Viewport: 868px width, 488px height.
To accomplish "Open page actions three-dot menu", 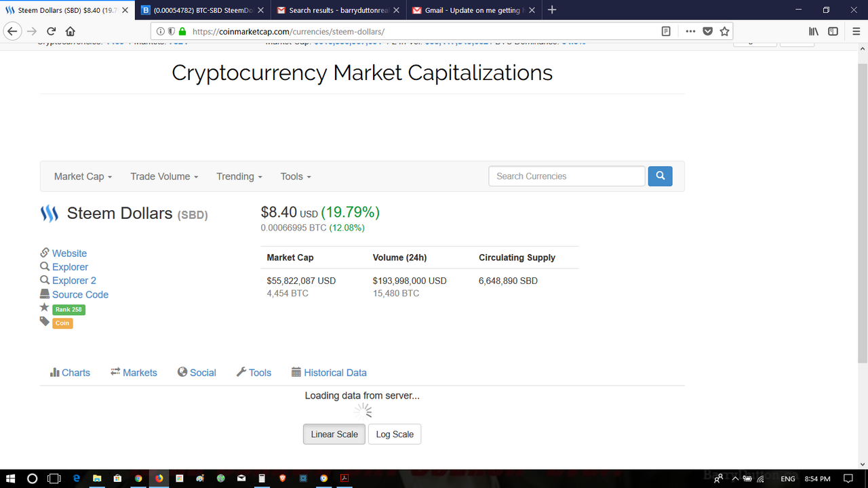I will coord(690,31).
